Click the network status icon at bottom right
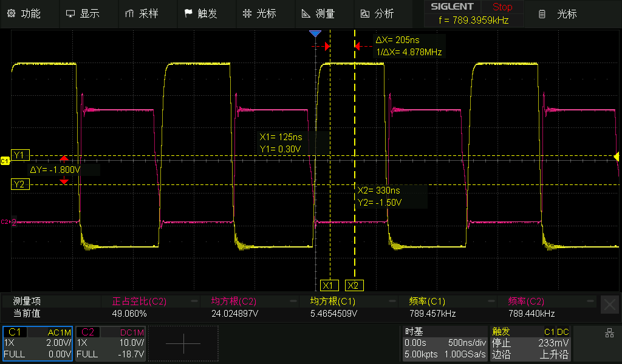The image size is (622, 364). click(609, 332)
